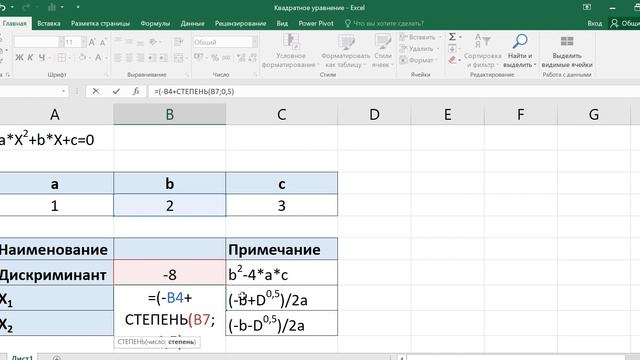Switch to the Рецензирование tab
640x360 pixels.
click(x=240, y=24)
